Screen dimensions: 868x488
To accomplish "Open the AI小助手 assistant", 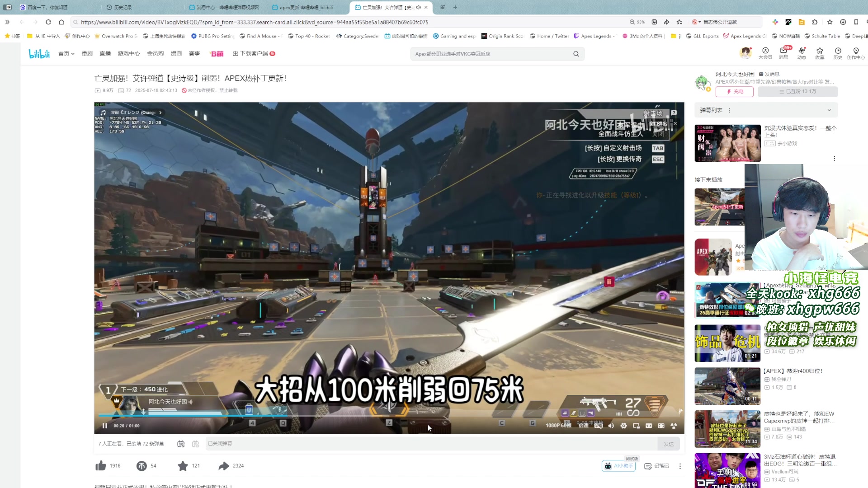I will [x=618, y=466].
